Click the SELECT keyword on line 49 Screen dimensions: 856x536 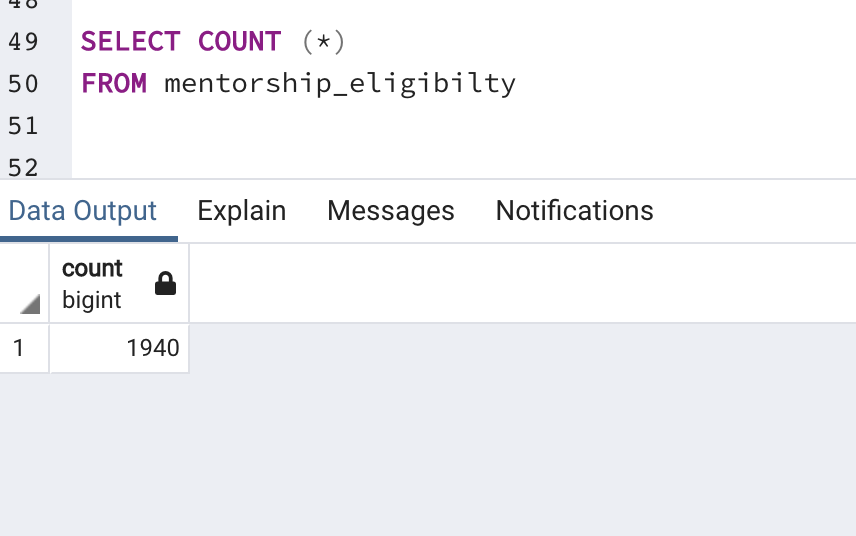point(130,42)
